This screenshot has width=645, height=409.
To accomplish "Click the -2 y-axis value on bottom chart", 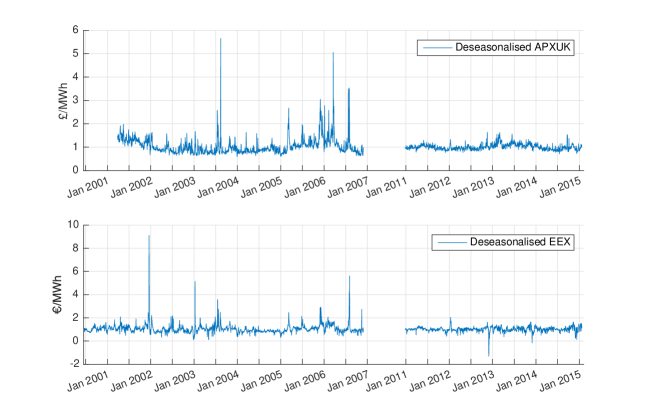I will click(74, 364).
